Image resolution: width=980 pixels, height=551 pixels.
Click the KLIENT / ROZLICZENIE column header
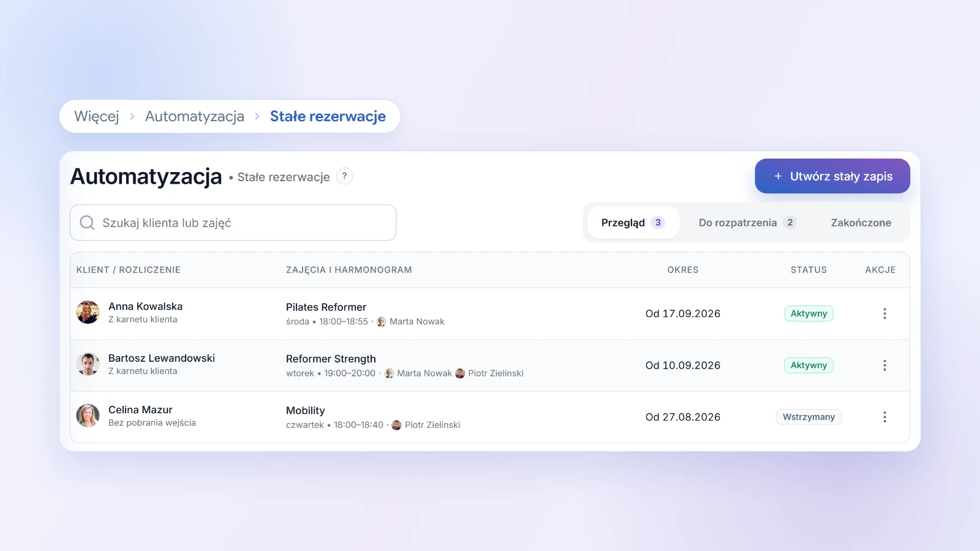point(129,270)
